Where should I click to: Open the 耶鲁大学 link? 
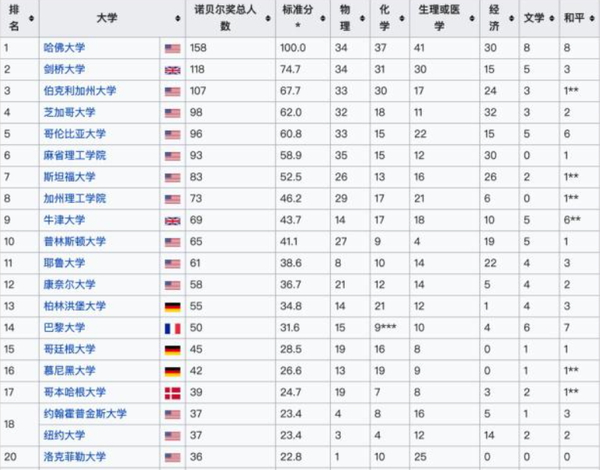click(64, 263)
